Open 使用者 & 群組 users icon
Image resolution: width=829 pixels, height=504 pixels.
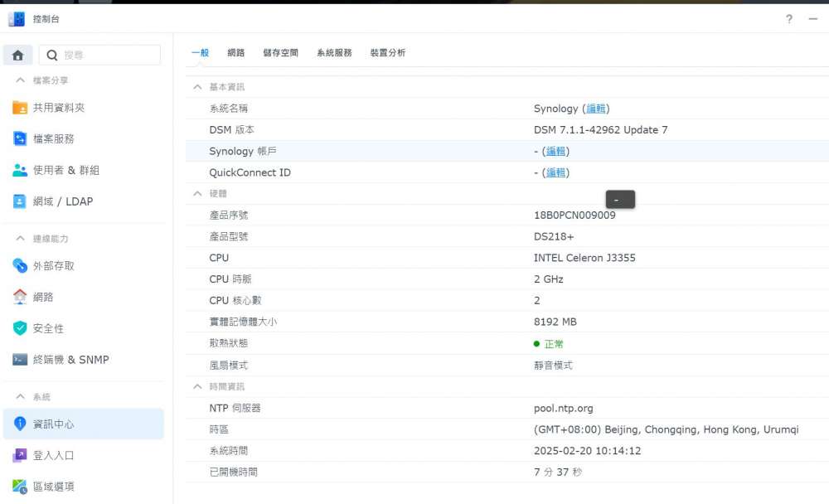click(20, 170)
